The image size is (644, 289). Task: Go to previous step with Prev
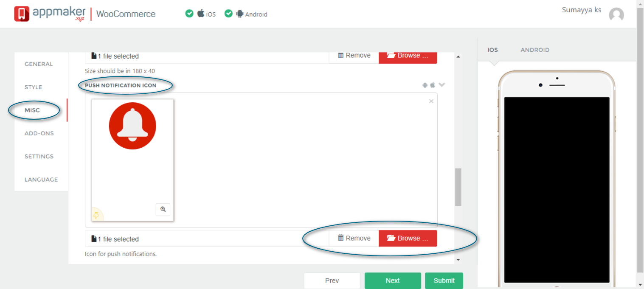point(332,281)
